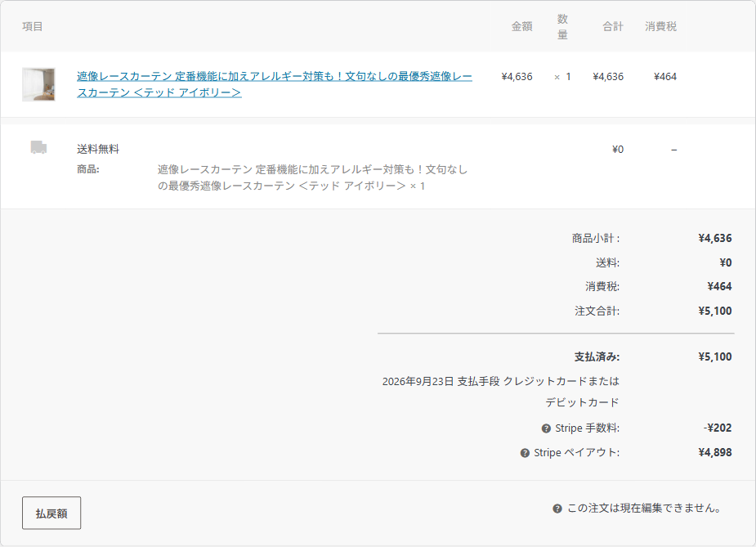Click the 送料 summary value ¥0
Screen dimensions: 756x547
pyautogui.click(x=726, y=263)
